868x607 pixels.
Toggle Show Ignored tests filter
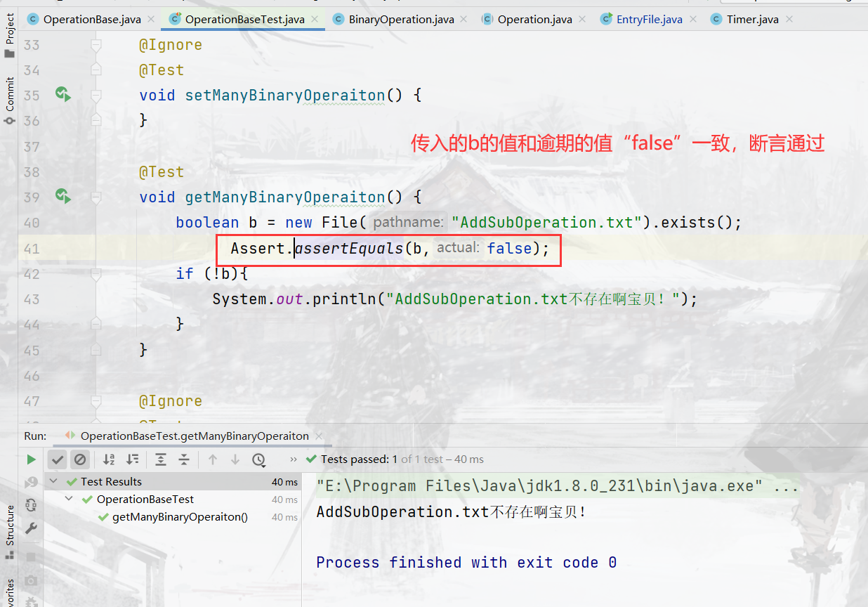click(x=80, y=459)
